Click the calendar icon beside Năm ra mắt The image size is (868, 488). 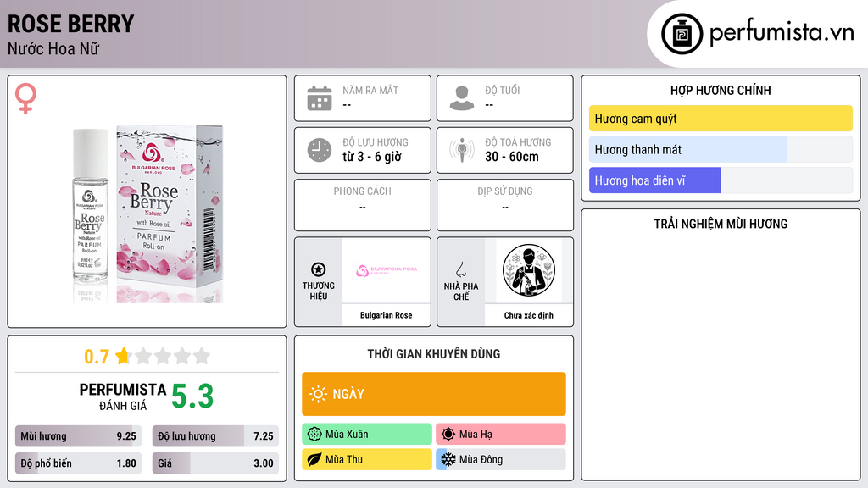pyautogui.click(x=320, y=98)
